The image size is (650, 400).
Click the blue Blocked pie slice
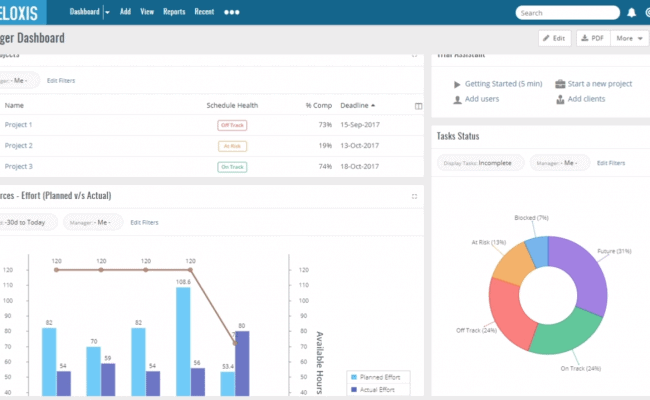point(538,251)
